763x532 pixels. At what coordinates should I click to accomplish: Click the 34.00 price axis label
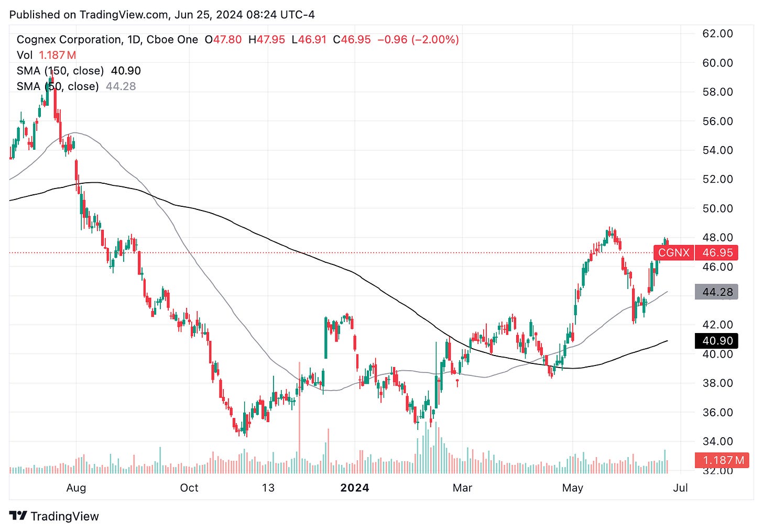[717, 441]
